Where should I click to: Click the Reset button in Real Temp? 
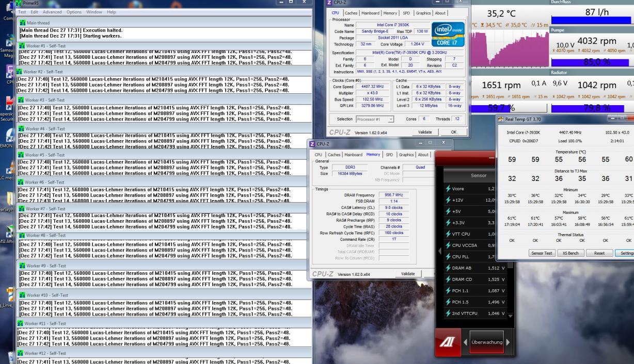tap(599, 253)
